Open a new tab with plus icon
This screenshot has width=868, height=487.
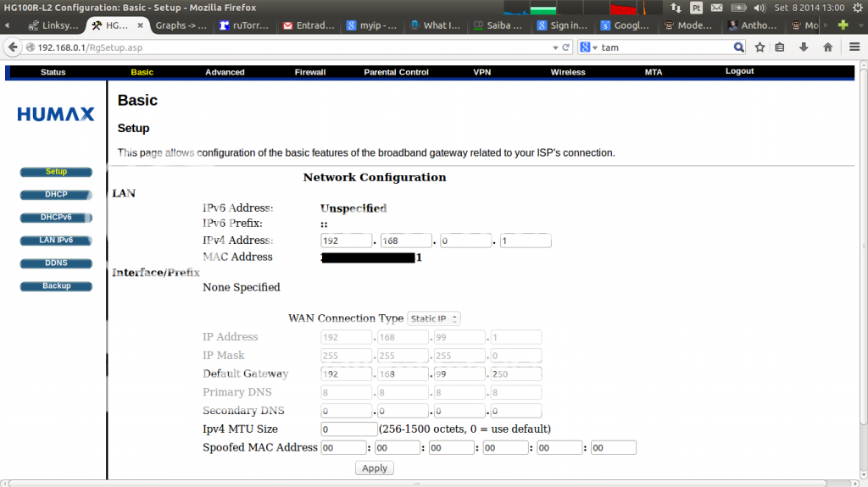click(843, 25)
